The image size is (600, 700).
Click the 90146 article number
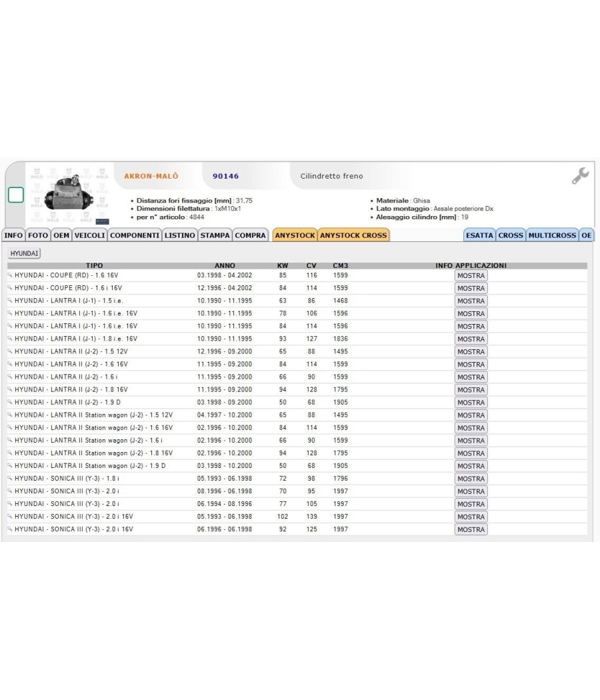[x=226, y=176]
